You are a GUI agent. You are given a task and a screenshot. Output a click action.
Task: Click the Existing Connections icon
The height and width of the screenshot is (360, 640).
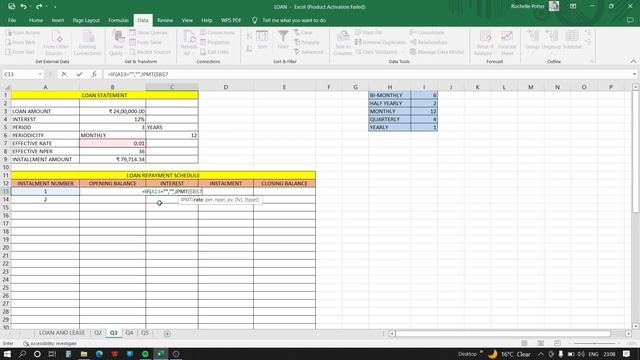click(x=87, y=36)
